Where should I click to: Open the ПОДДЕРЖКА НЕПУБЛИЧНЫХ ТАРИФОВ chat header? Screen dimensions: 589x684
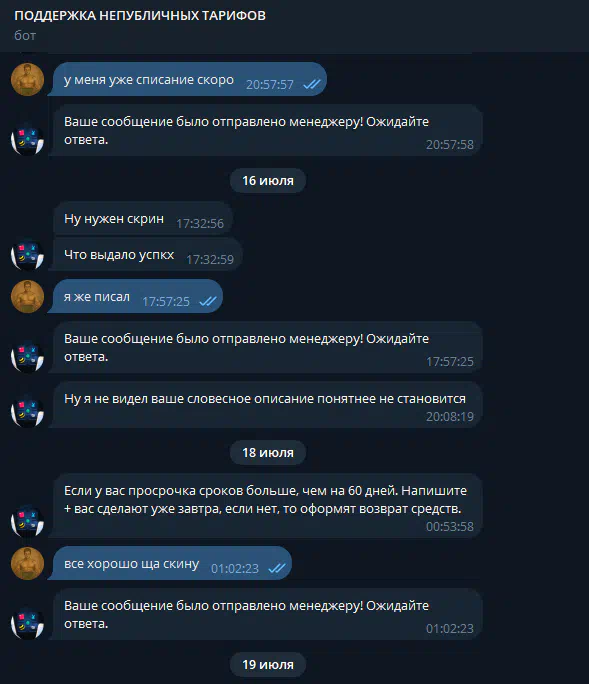[x=140, y=16]
